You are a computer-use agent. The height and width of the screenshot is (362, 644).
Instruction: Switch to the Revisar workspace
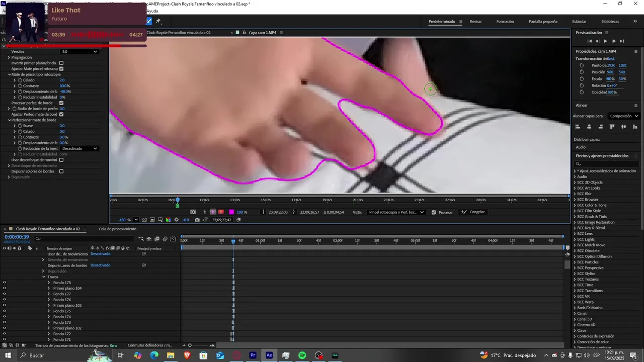pos(475,22)
